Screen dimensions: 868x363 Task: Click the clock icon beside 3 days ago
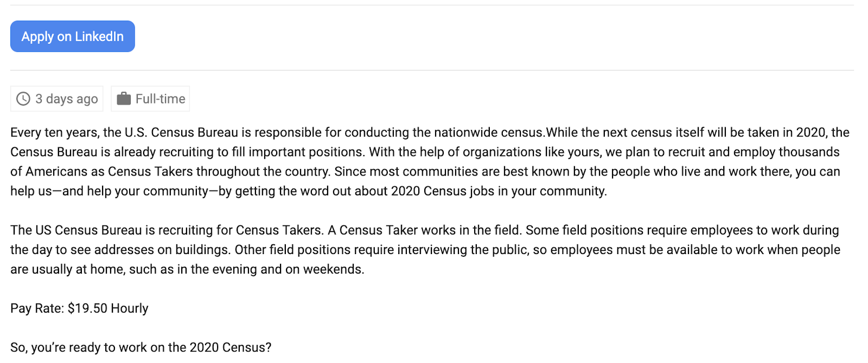tap(23, 99)
